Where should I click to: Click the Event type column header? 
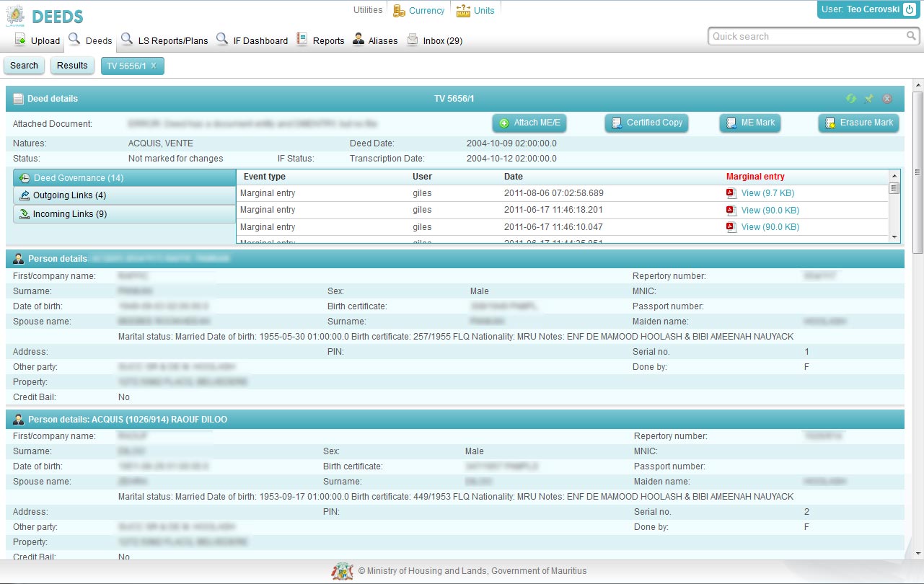point(265,177)
